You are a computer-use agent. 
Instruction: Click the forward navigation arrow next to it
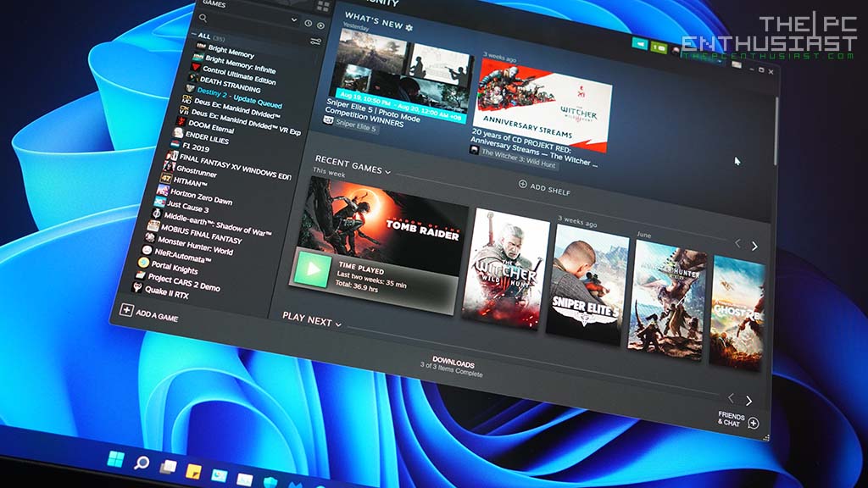[318, 26]
